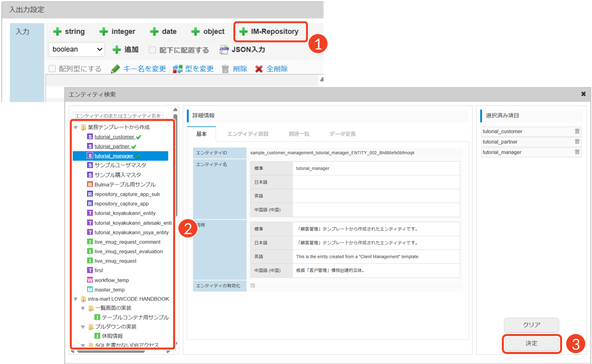Switch to the エンティティ項目 tab
This screenshot has width=592, height=364.
point(247,134)
